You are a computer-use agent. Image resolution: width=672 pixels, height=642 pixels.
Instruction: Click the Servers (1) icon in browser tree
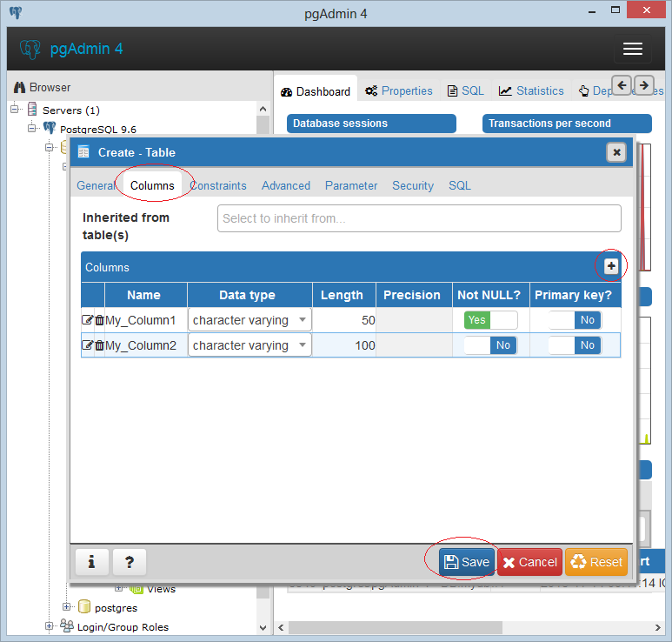click(x=32, y=109)
